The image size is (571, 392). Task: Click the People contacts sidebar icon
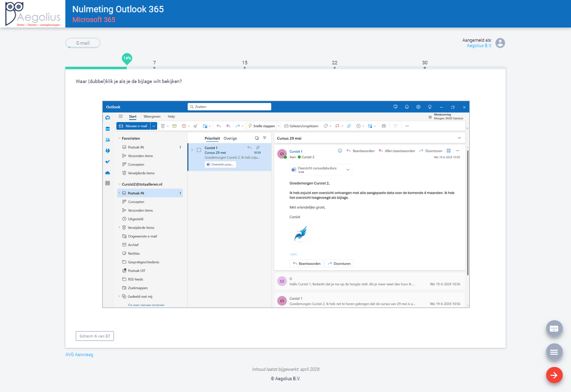(108, 140)
